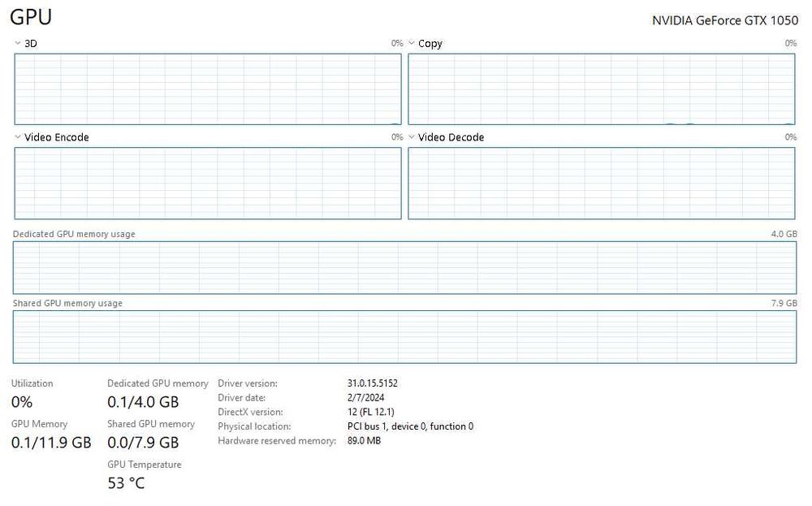812x506 pixels.
Task: Select the Video Decode graph area
Action: 602,184
